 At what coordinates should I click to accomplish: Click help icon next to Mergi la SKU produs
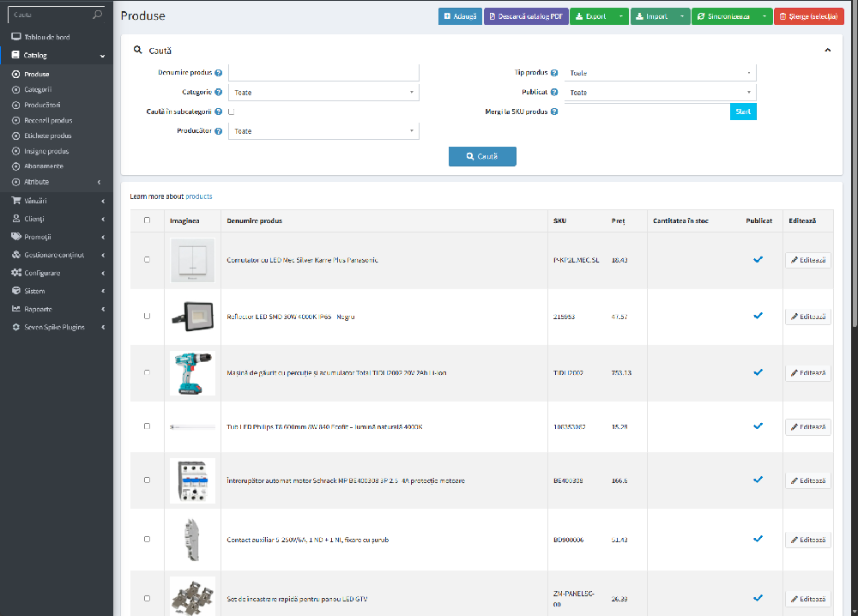click(x=554, y=112)
